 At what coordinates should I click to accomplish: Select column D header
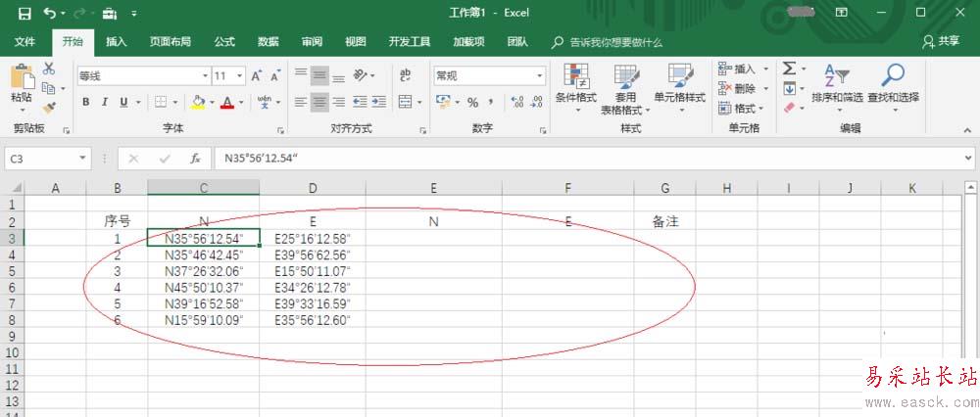(x=313, y=187)
